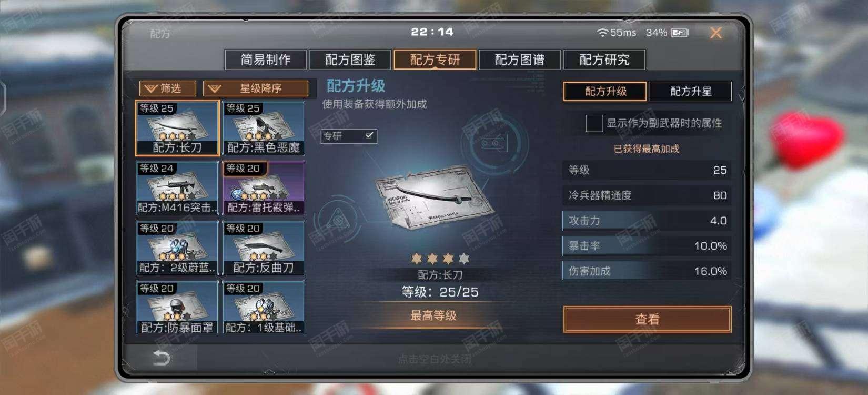The image size is (868, 395).
Task: Click the 查看 button
Action: click(x=647, y=319)
